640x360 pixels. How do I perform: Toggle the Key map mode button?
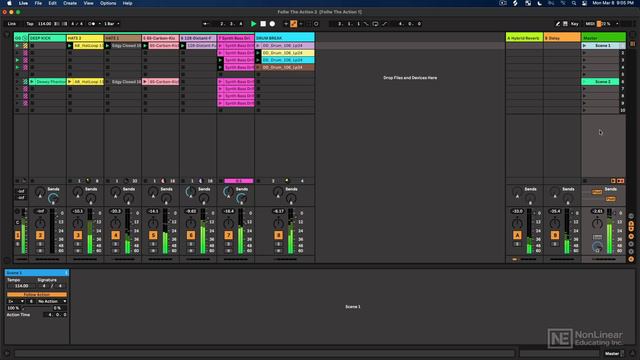pyautogui.click(x=574, y=24)
